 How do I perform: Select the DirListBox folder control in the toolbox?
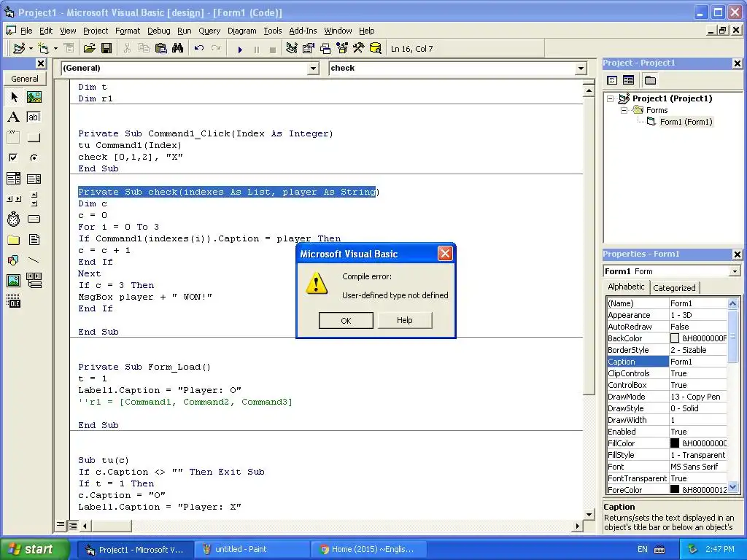[14, 239]
